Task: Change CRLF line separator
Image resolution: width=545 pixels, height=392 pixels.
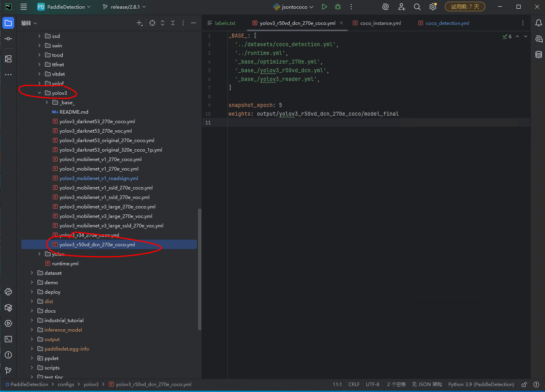Action: (x=354, y=384)
